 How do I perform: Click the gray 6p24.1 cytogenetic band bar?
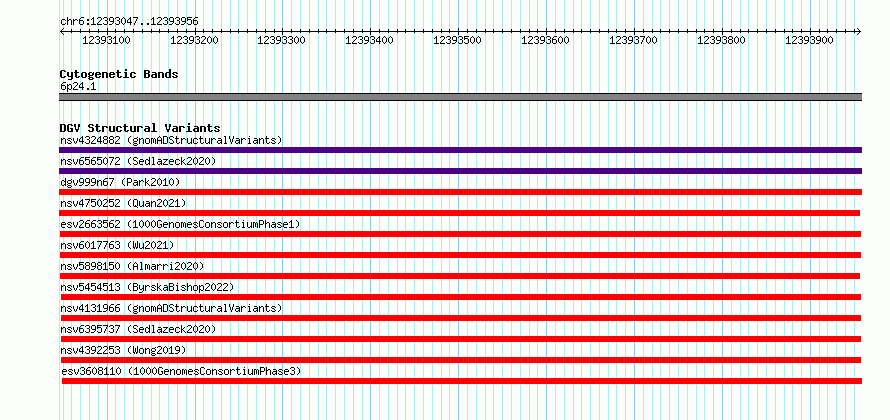[460, 97]
